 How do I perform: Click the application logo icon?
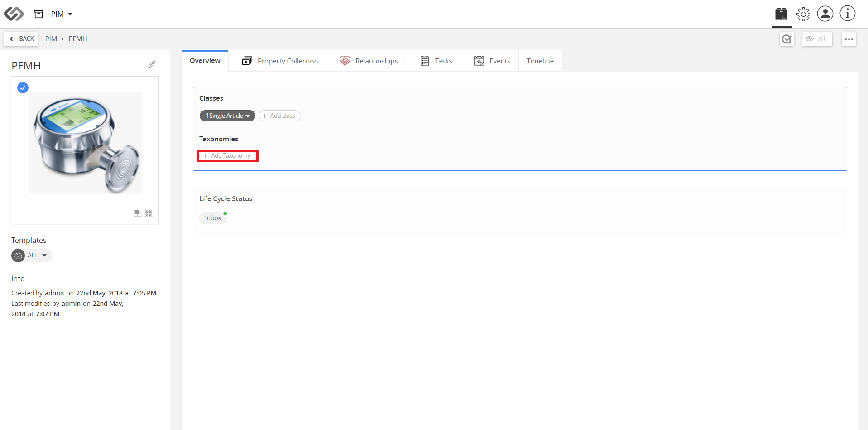coord(14,14)
